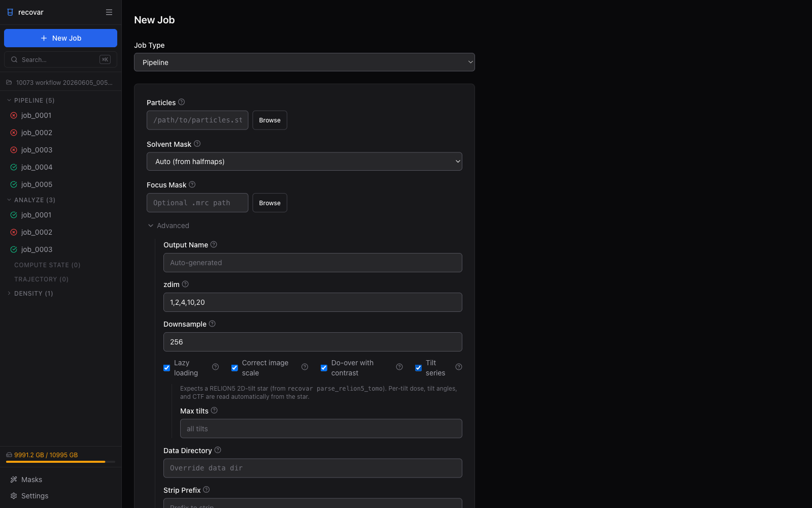The image size is (812, 508).
Task: Click failed status icon of Analyze job_0002
Action: tap(14, 232)
